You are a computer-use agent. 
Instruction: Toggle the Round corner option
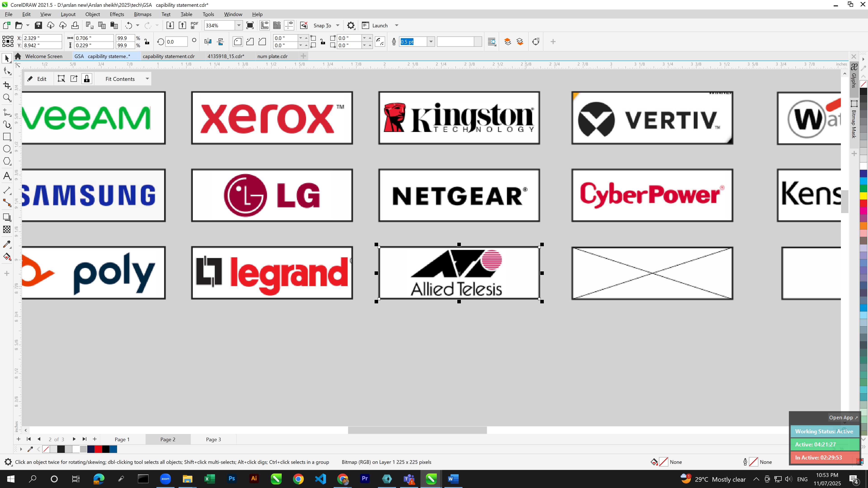point(238,42)
